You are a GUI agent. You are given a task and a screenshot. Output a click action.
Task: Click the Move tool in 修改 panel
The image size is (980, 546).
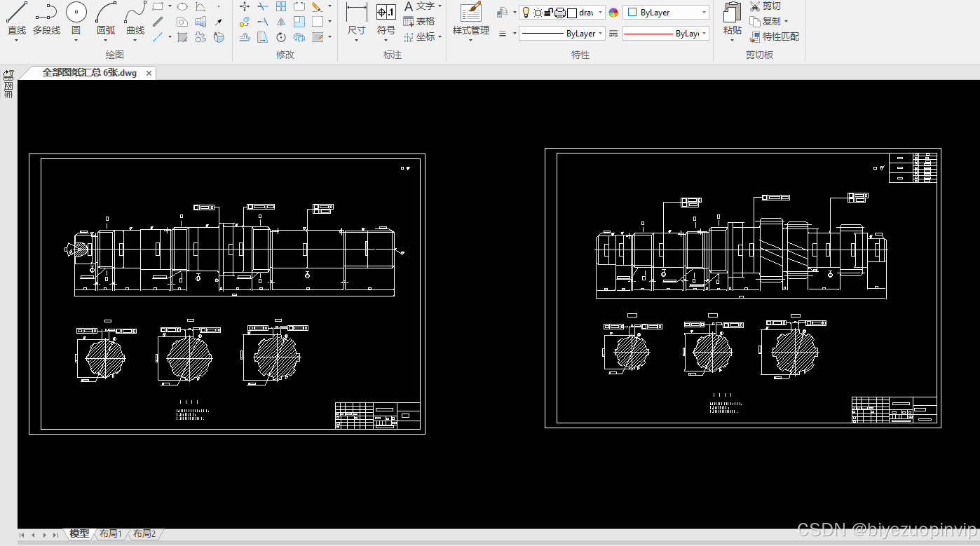[x=245, y=6]
